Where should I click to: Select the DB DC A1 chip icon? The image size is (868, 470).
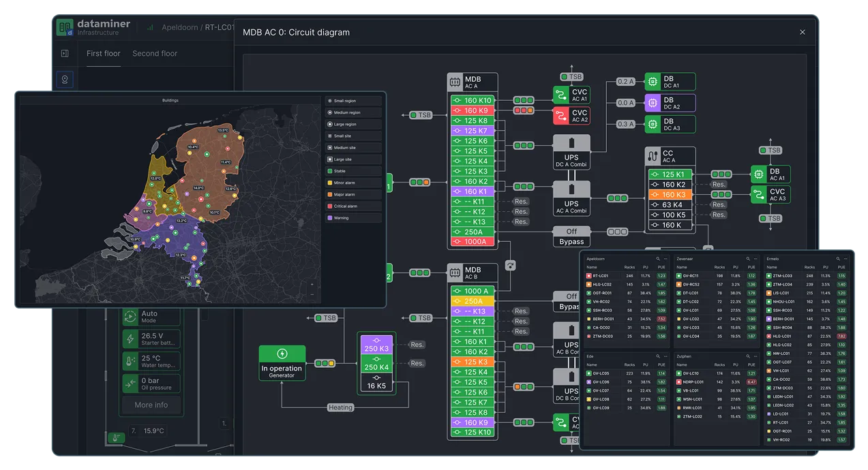(653, 82)
